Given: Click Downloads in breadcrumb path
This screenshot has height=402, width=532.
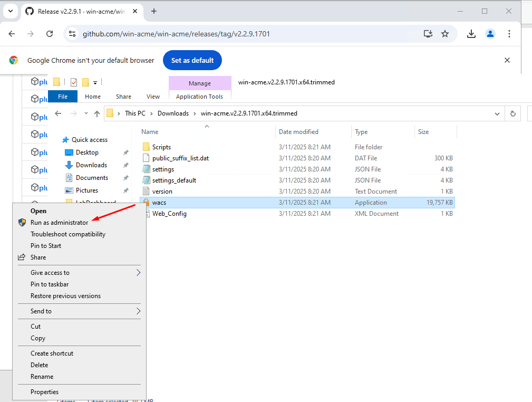Looking at the screenshot, I should pos(173,113).
